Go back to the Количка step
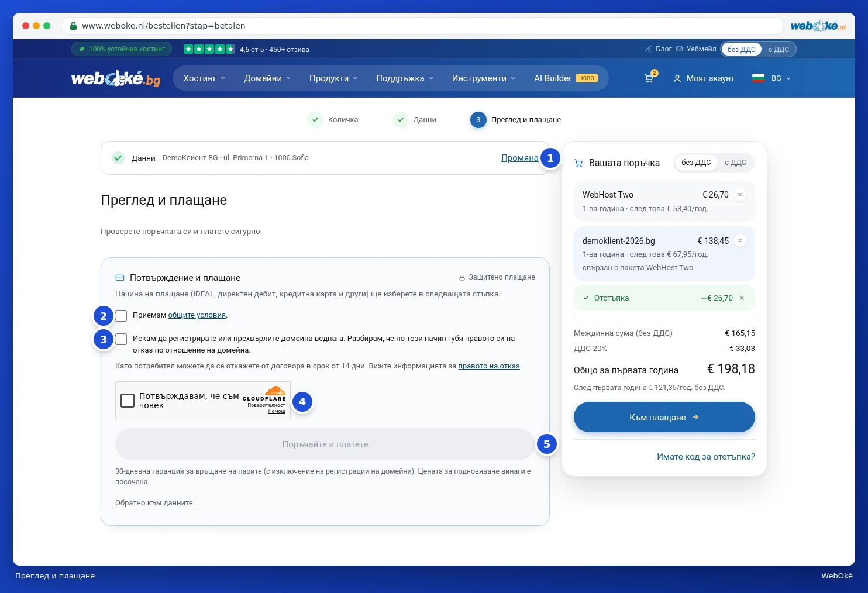The width and height of the screenshot is (868, 593). point(333,120)
